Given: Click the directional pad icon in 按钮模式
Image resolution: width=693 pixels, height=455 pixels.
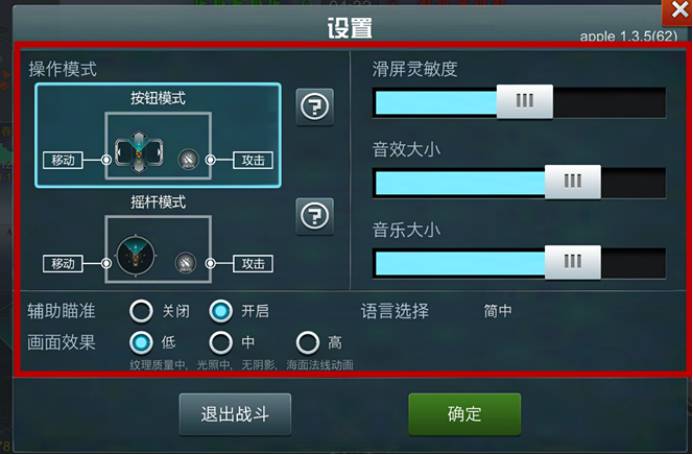Looking at the screenshot, I should click(x=139, y=153).
